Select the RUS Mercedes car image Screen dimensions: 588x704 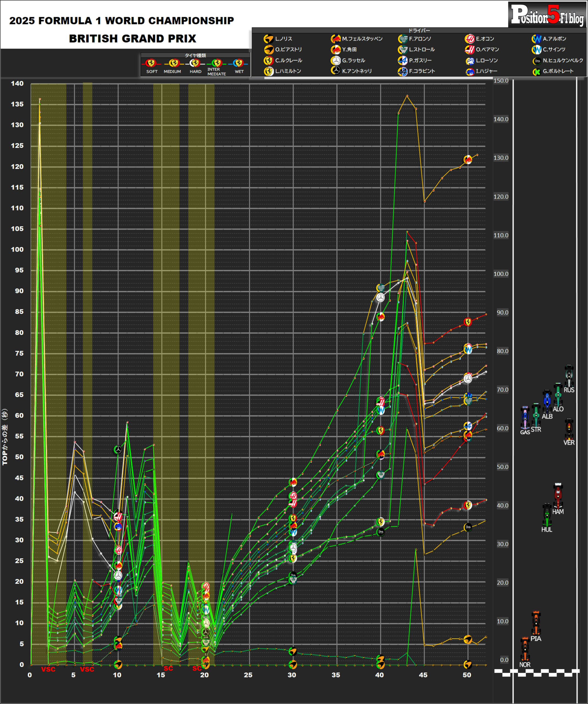[569, 376]
